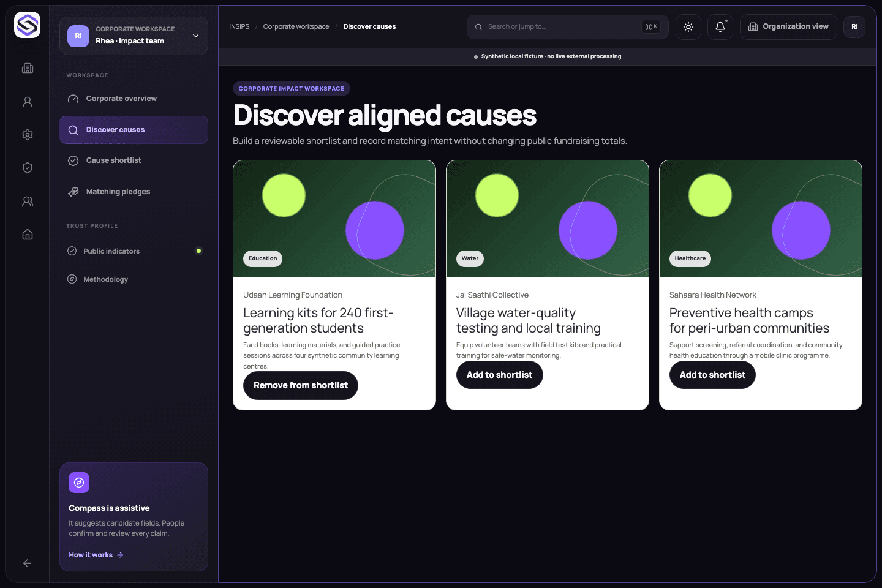Click the ⌘K shortcut hint badge
Screen dimensions: 882x588
(651, 27)
